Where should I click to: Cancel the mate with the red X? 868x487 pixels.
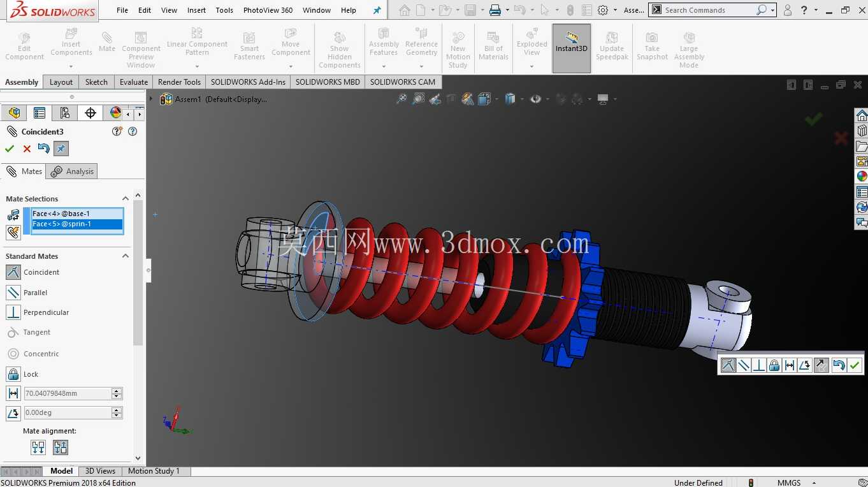(27, 149)
